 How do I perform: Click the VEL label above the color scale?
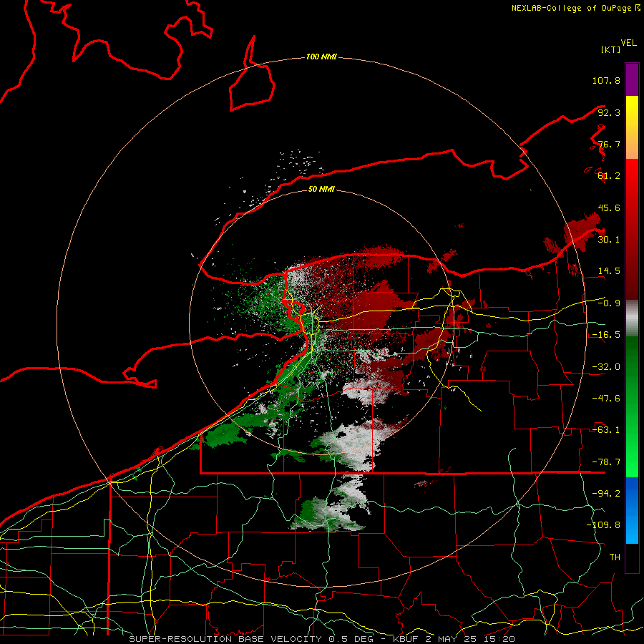coord(628,43)
